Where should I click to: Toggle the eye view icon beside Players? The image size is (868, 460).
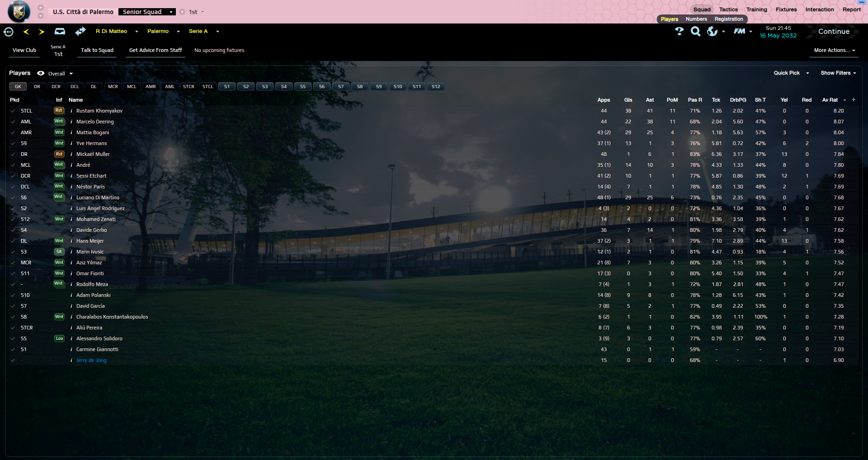(41, 73)
